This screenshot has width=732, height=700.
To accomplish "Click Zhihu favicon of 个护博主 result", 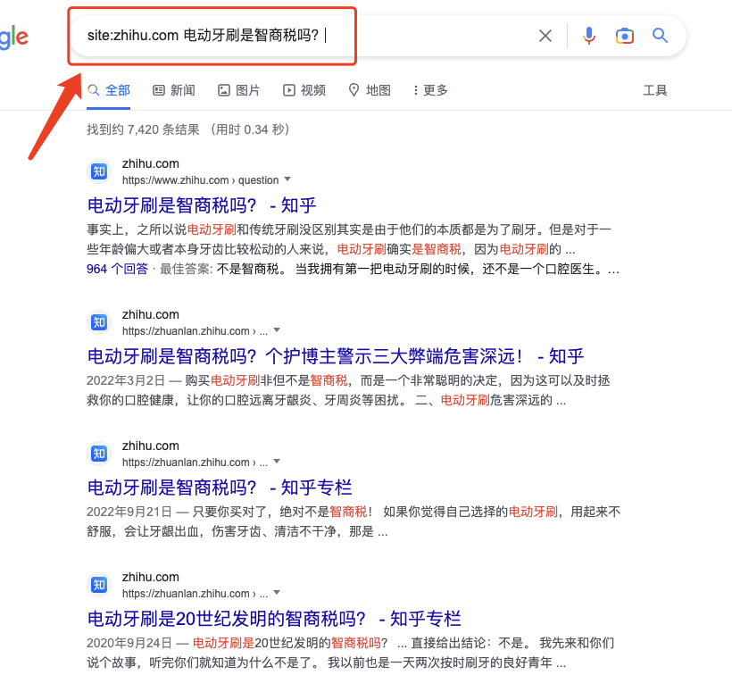I will click(99, 322).
